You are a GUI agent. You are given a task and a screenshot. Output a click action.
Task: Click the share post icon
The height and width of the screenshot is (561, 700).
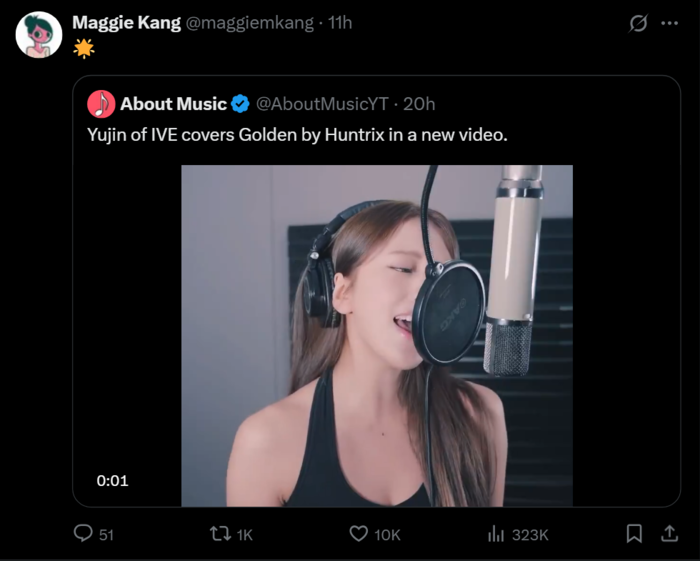pyautogui.click(x=669, y=534)
